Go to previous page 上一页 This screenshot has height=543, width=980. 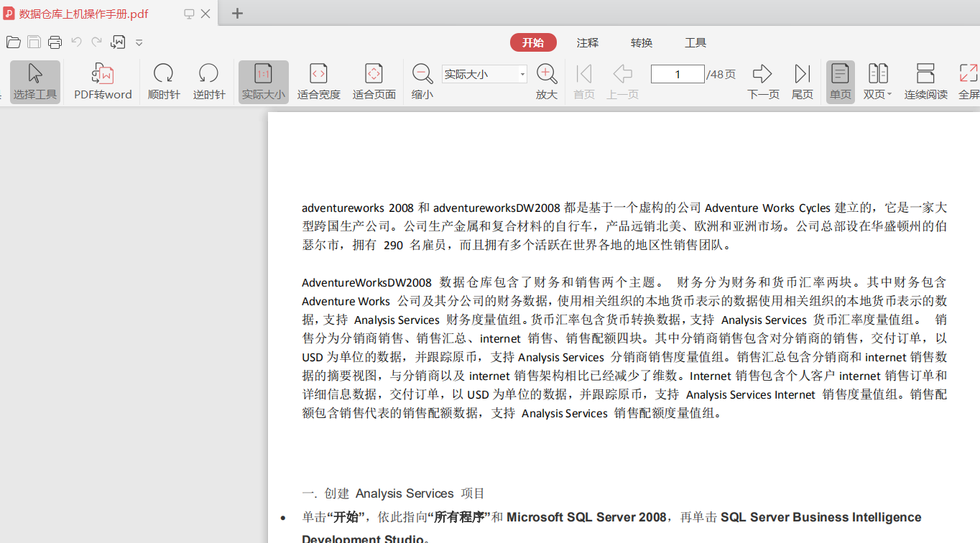click(x=622, y=82)
